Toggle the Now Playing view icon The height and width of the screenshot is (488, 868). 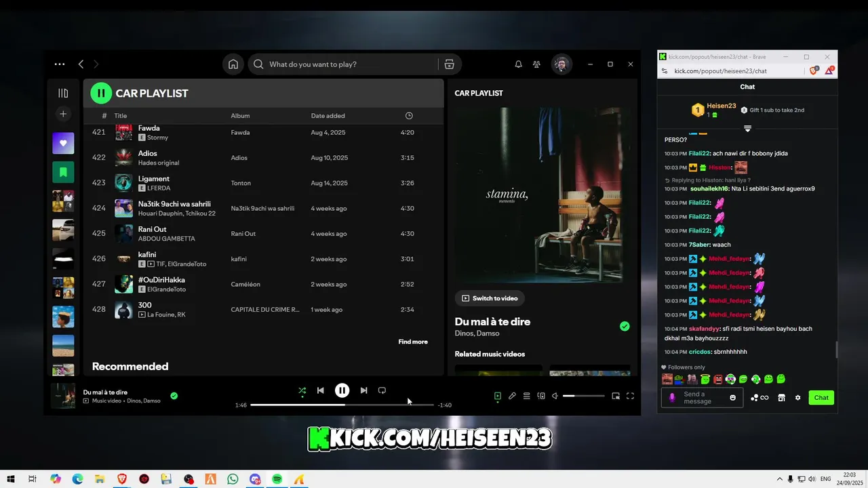[x=498, y=396]
